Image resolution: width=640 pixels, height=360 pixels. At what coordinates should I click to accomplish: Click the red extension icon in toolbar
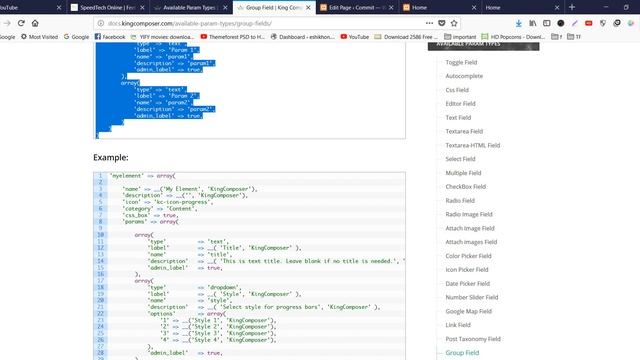pyautogui.click(x=589, y=23)
